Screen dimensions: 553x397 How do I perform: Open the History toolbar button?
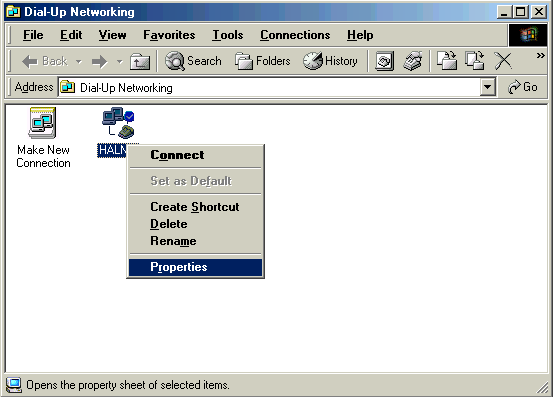[330, 61]
